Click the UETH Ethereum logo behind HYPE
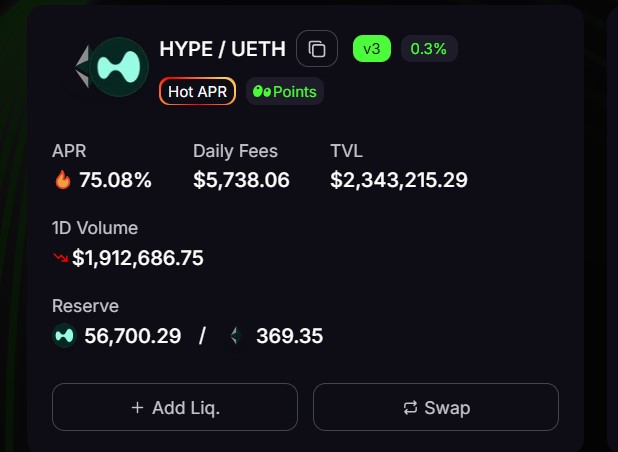This screenshot has height=452, width=618. click(x=82, y=67)
